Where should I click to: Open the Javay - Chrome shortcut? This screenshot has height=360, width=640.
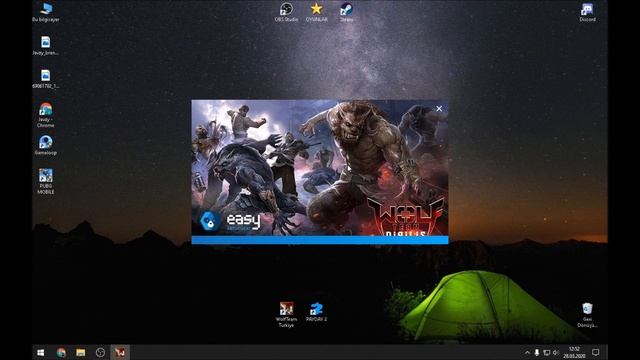tap(46, 115)
